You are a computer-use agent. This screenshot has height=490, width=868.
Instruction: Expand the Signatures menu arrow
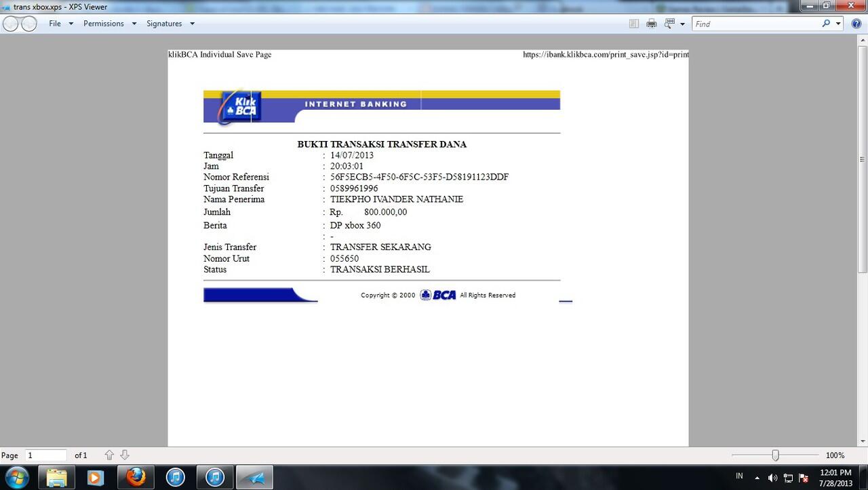(x=192, y=24)
